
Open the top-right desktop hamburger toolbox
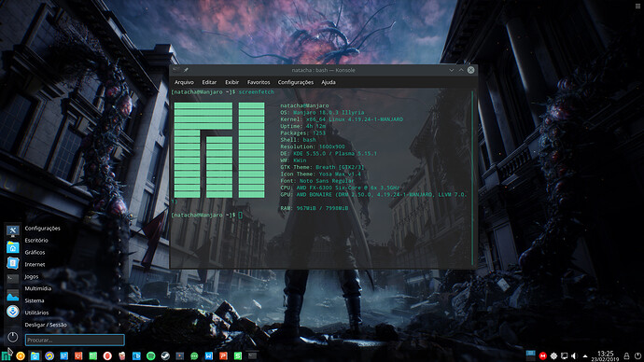tap(637, 6)
